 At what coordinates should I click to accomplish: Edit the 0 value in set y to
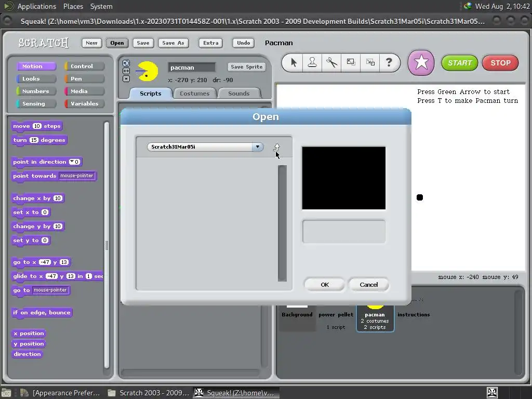[45, 240]
